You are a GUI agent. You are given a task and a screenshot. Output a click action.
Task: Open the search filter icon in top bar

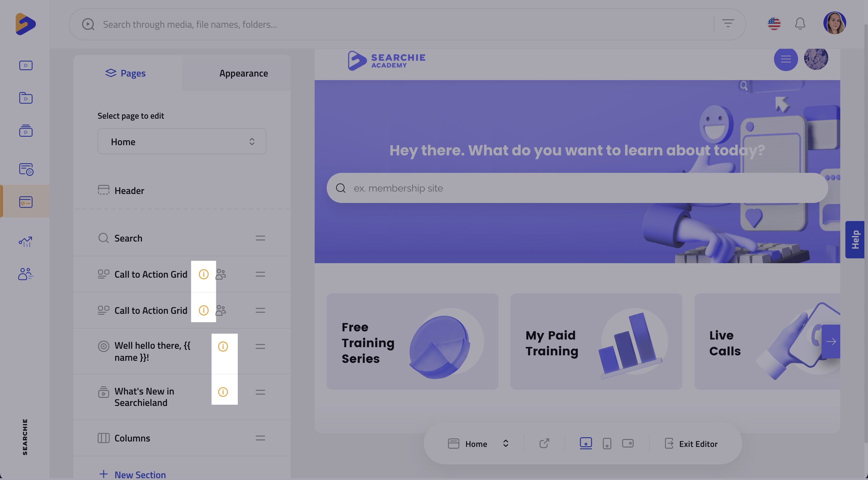pos(728,23)
